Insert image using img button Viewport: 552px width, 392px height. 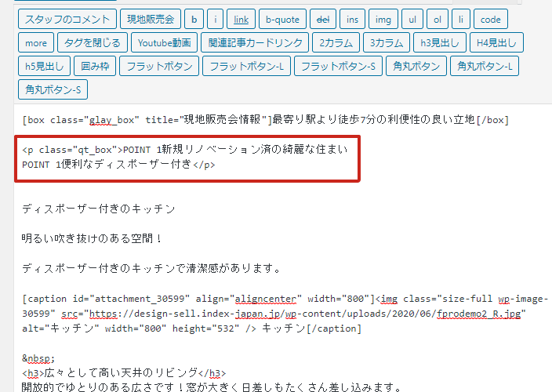click(383, 19)
